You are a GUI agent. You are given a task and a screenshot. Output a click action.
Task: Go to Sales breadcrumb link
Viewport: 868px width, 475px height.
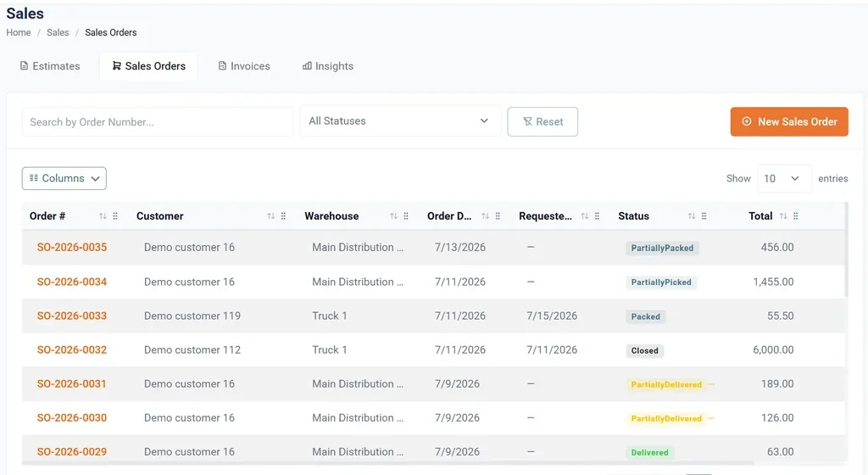coord(58,33)
